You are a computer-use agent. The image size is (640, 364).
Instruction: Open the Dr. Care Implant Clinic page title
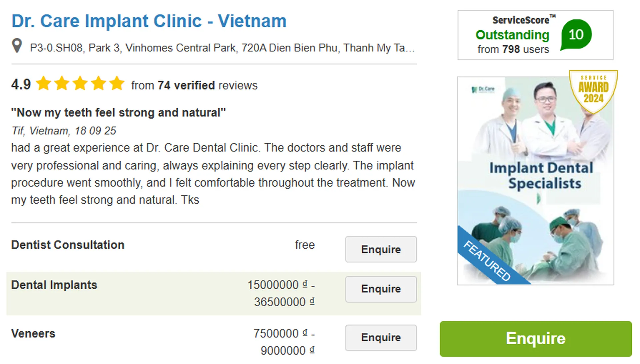tap(149, 21)
